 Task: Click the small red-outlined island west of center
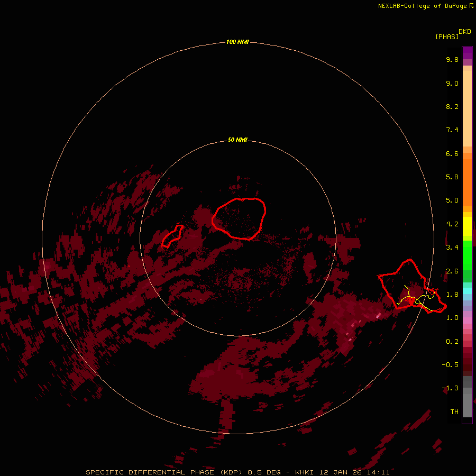click(172, 236)
